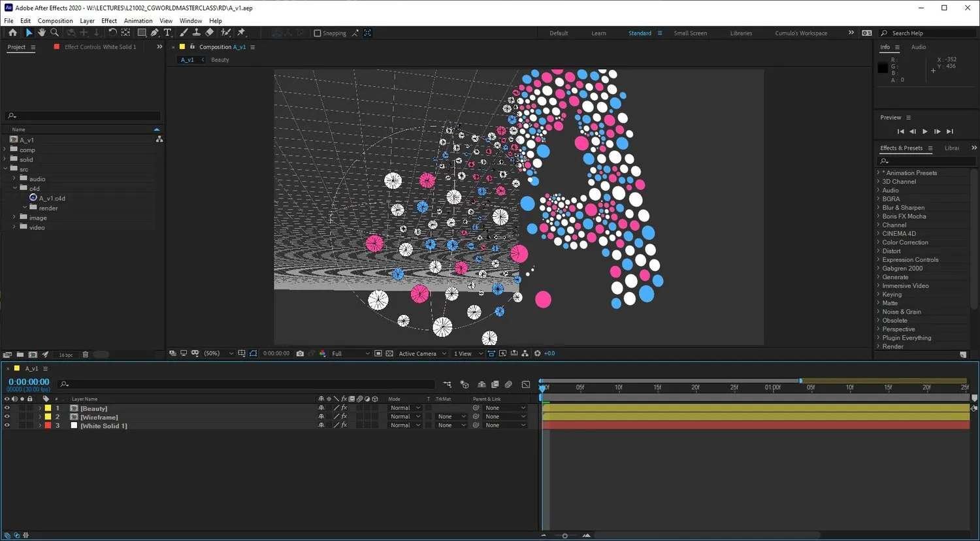Click the red label swatch of layer 3
The image size is (980, 541).
click(x=48, y=425)
